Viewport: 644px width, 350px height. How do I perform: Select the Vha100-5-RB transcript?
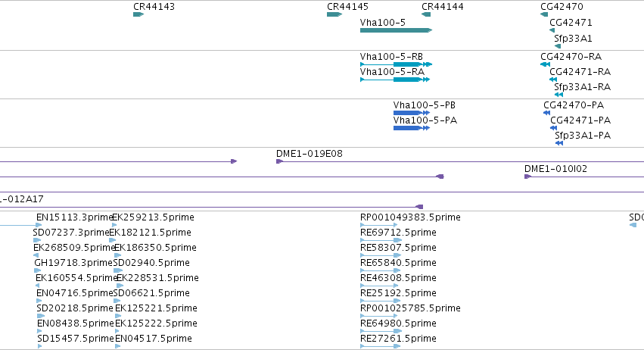(x=396, y=64)
